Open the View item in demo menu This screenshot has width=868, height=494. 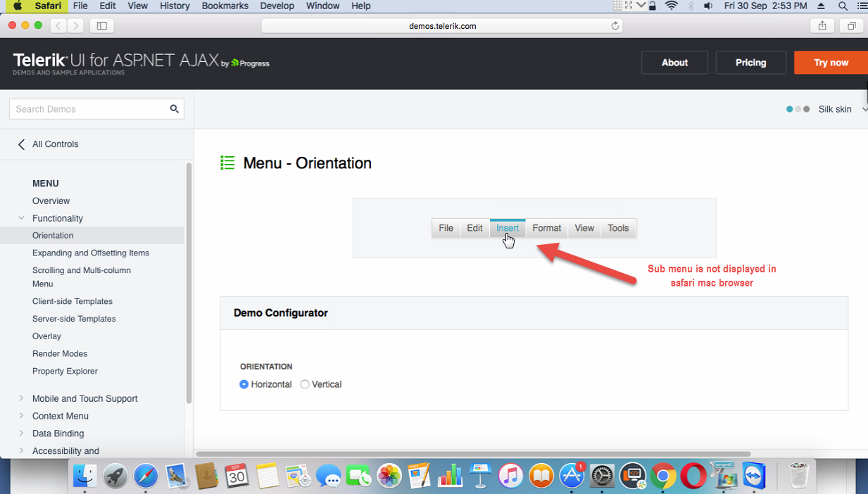tap(584, 228)
